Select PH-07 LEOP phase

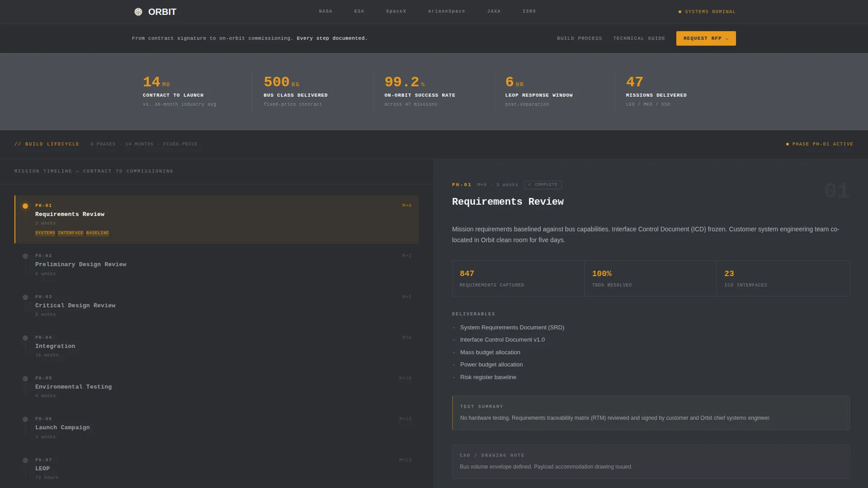tap(217, 469)
